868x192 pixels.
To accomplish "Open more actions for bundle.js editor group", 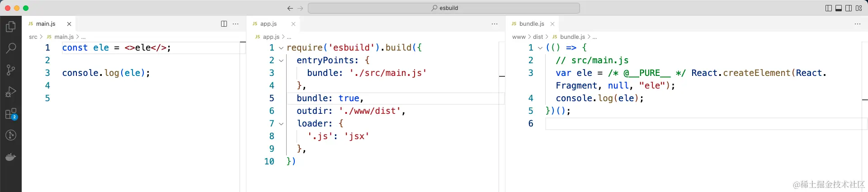I will 858,24.
